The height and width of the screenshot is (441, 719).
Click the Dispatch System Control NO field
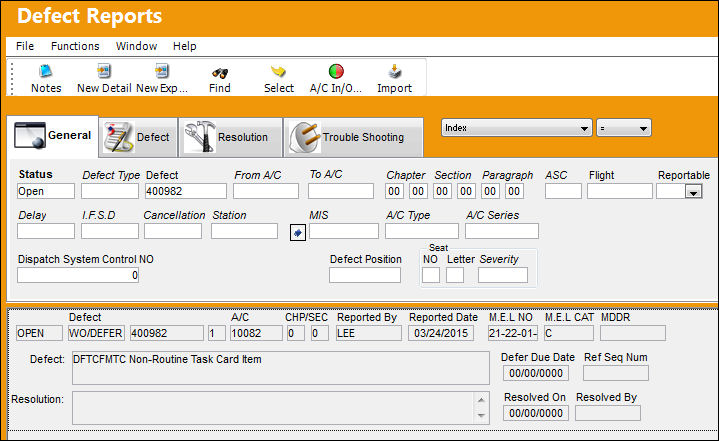(x=78, y=275)
